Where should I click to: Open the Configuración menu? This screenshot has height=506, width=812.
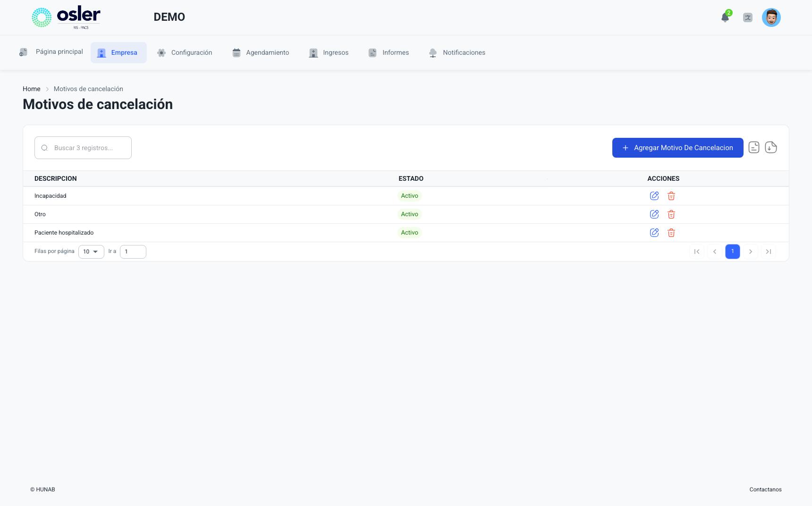[185, 52]
